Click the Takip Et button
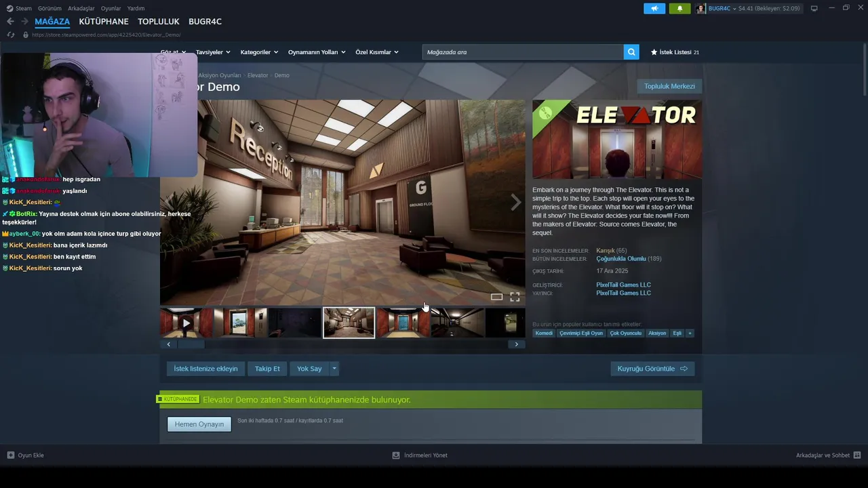 [x=267, y=369]
